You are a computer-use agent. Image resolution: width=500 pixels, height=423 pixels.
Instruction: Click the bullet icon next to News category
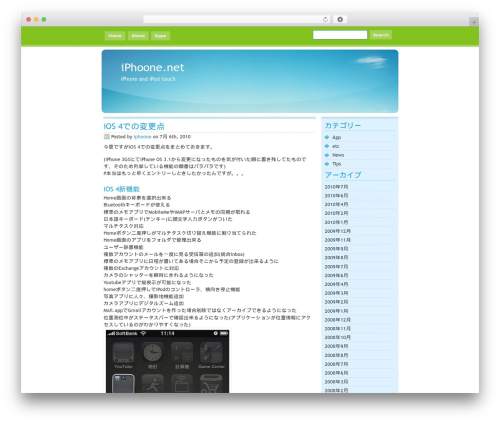[327, 155]
